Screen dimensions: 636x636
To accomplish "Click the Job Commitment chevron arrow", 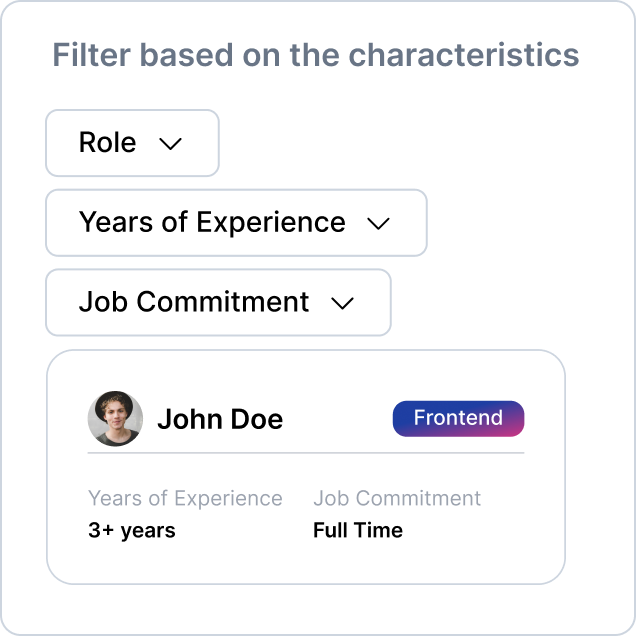I will click(x=342, y=303).
